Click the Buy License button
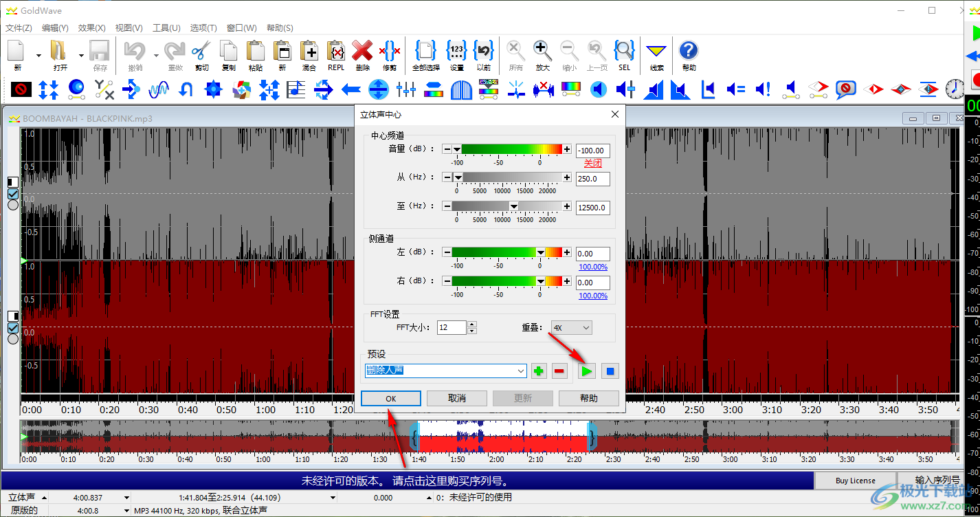 [x=856, y=480]
